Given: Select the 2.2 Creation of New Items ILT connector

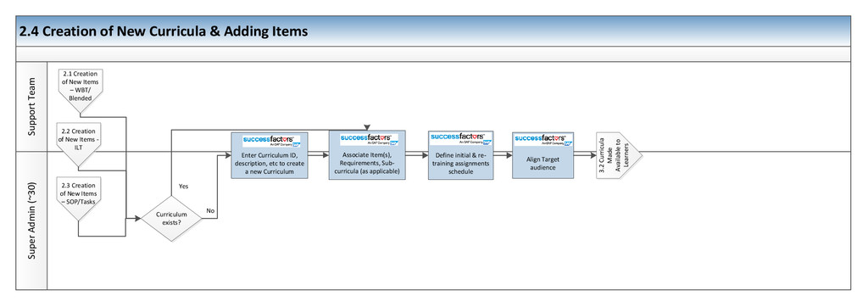Looking at the screenshot, I should coord(79,144).
